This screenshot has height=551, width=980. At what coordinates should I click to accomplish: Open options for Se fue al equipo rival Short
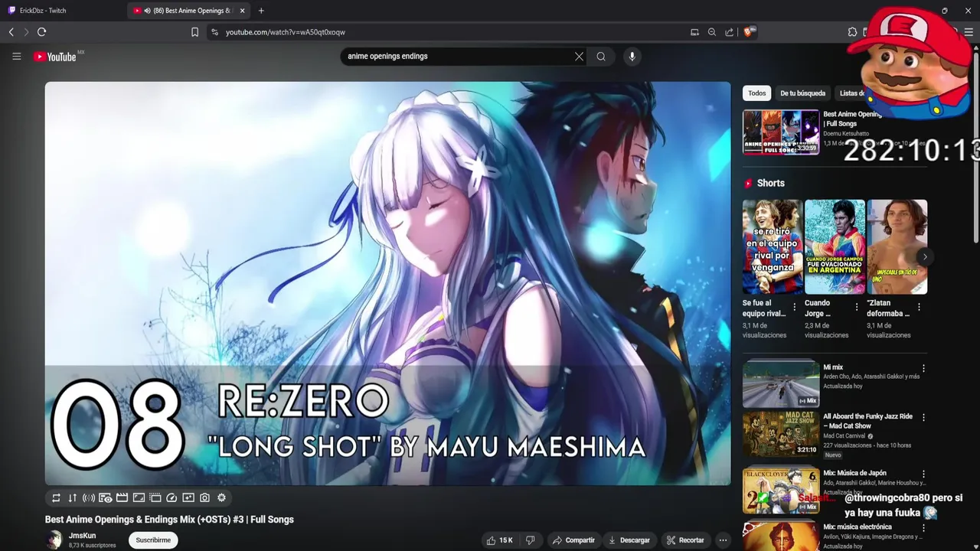tap(794, 307)
